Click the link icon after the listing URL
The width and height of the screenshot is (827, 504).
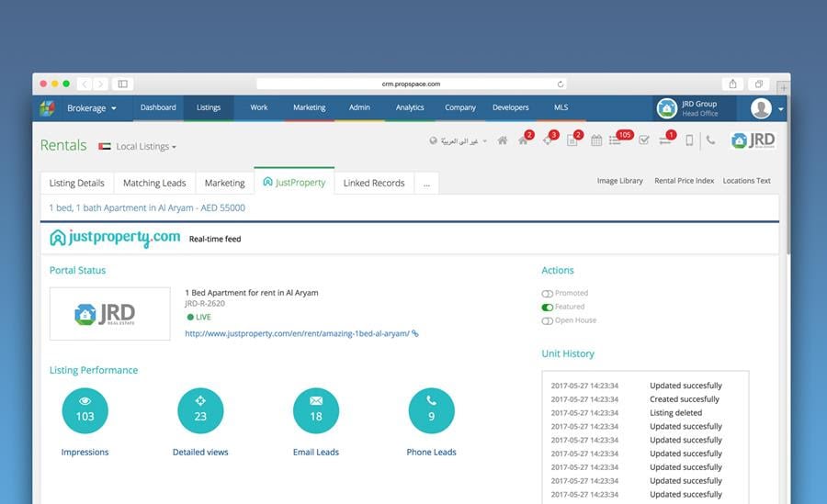click(415, 333)
